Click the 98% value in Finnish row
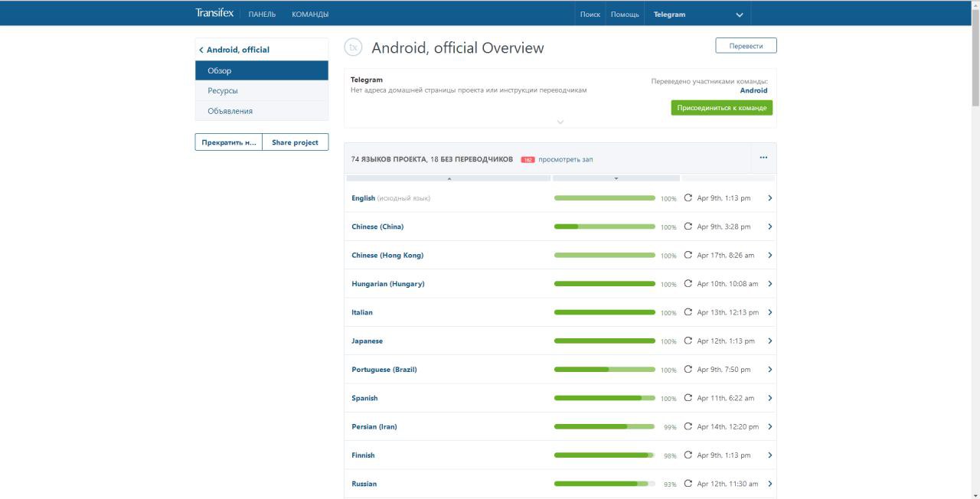The image size is (980, 499). [670, 456]
